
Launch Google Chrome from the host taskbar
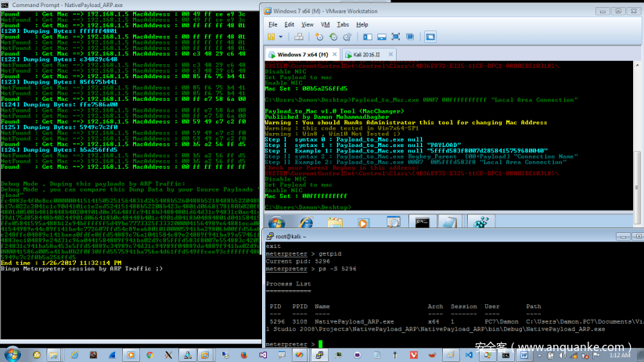pyautogui.click(x=149, y=355)
